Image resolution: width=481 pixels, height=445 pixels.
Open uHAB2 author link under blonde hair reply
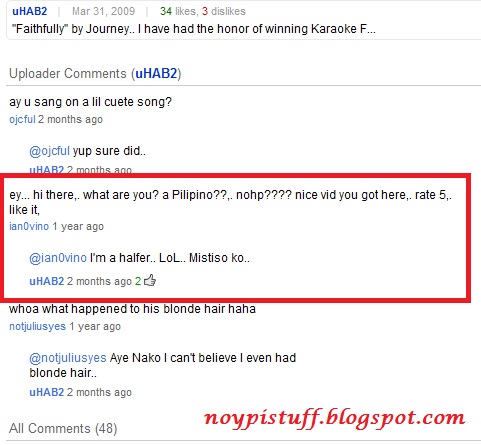47,392
